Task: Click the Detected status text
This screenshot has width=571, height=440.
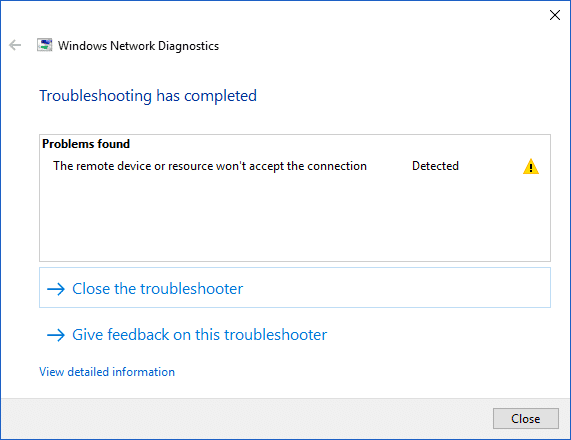Action: [x=435, y=166]
